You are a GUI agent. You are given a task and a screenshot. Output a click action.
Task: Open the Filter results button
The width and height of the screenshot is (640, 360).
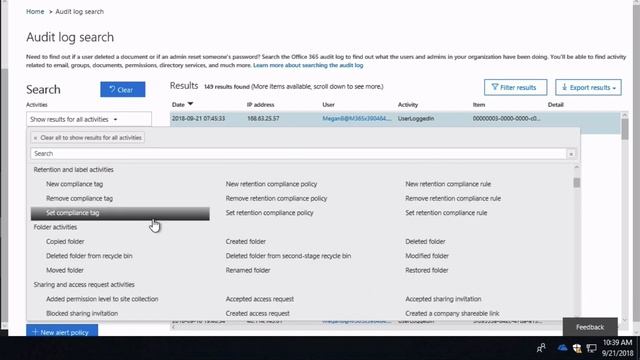[515, 87]
